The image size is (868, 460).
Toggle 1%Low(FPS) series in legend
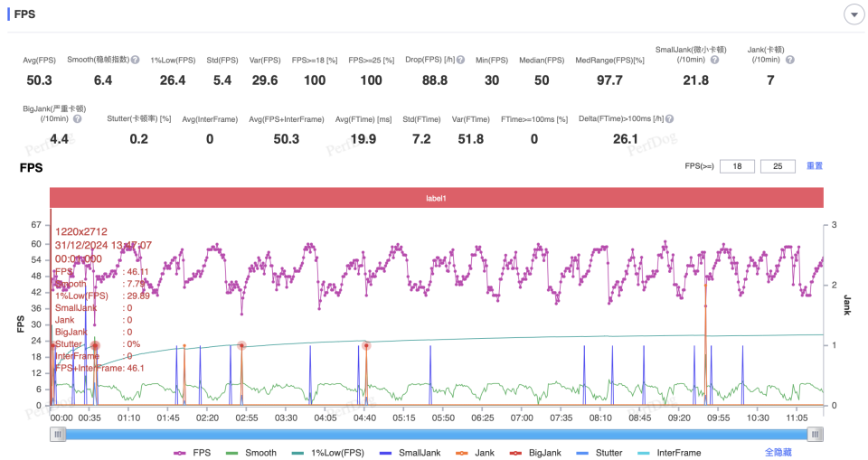[x=327, y=453]
